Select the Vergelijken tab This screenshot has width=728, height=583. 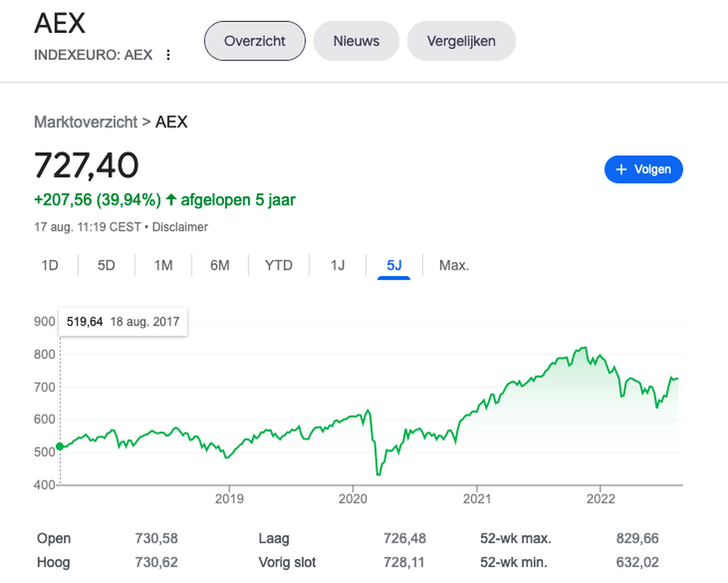point(461,41)
